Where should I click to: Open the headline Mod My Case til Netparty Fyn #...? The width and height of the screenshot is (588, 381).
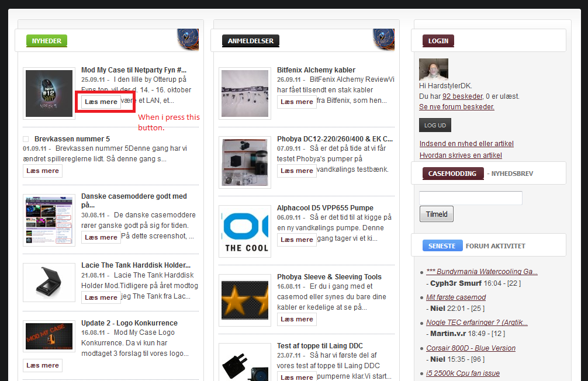coord(134,70)
